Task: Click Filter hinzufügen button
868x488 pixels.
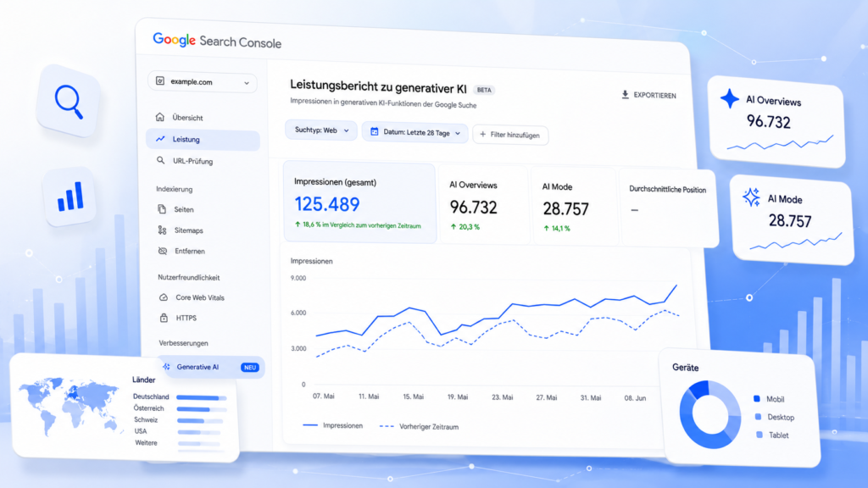Action: click(x=510, y=135)
